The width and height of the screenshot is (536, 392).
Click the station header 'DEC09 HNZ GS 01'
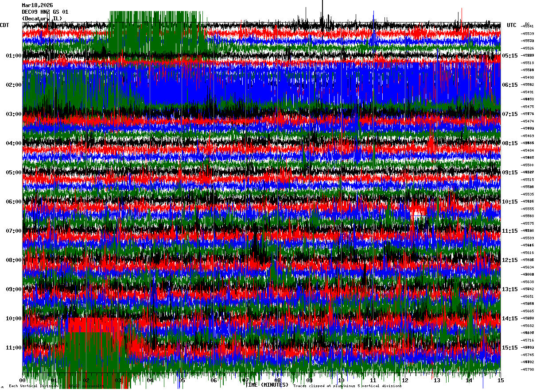click(45, 12)
